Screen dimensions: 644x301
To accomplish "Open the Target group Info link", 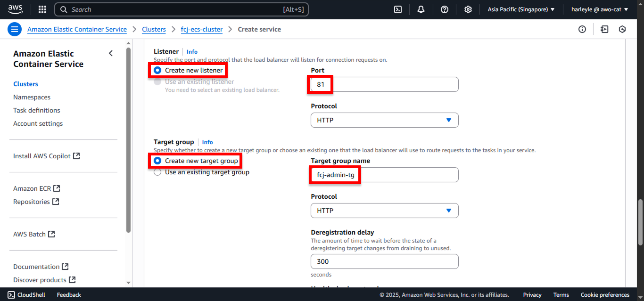I will pos(207,142).
